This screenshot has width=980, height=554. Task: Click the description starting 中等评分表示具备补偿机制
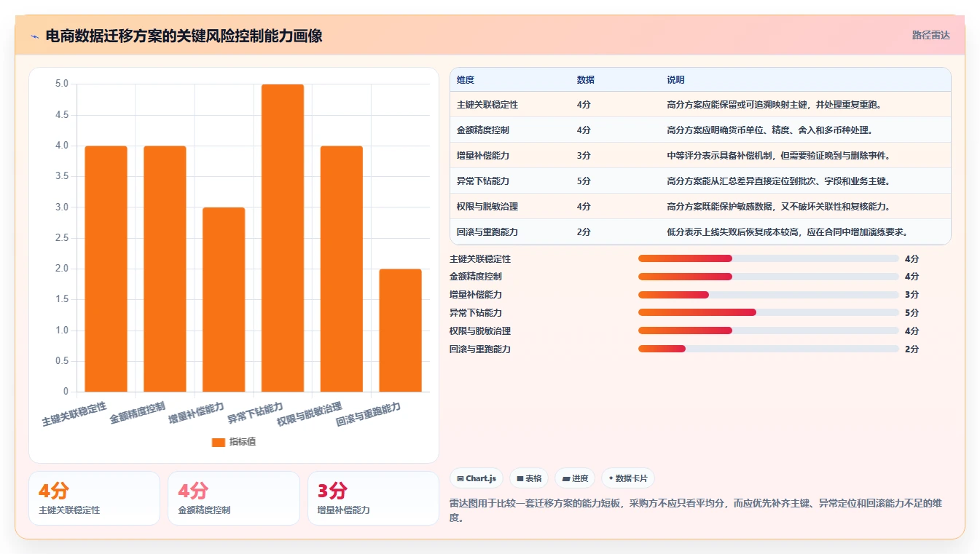tap(778, 156)
